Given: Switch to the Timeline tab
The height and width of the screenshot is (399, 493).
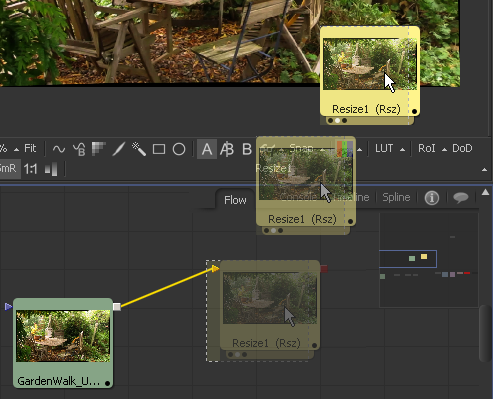Looking at the screenshot, I should (351, 197).
